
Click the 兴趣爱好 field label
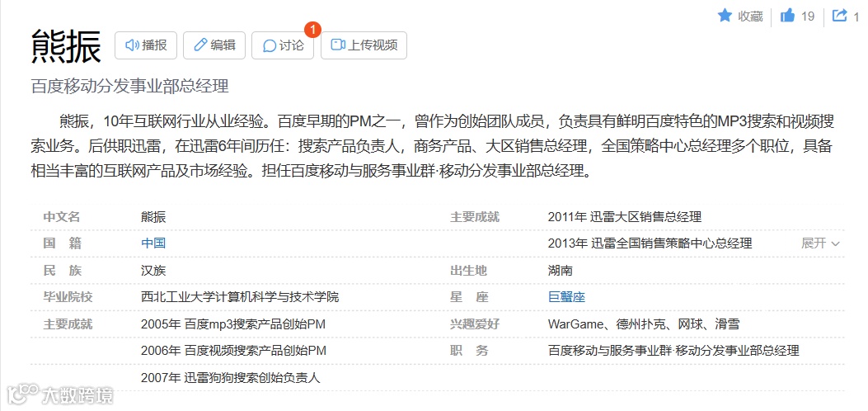(x=475, y=324)
